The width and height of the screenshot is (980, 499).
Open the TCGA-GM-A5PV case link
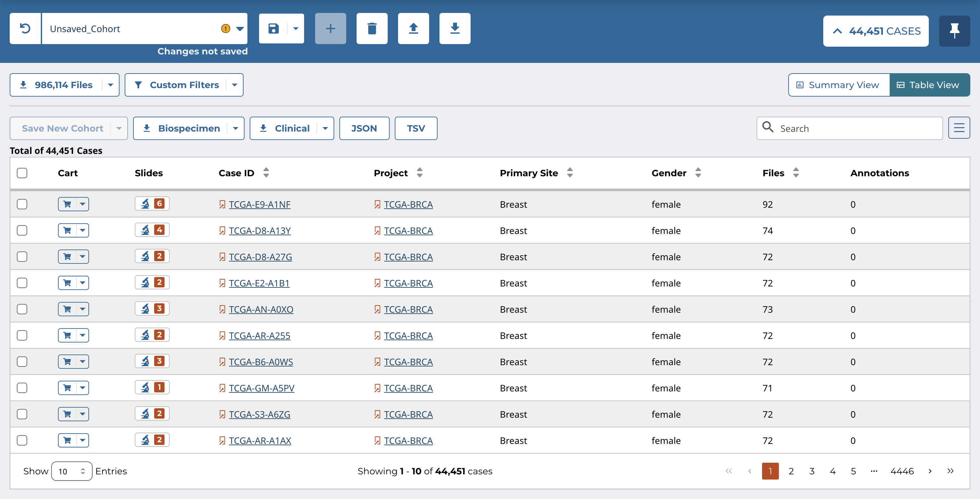click(261, 388)
